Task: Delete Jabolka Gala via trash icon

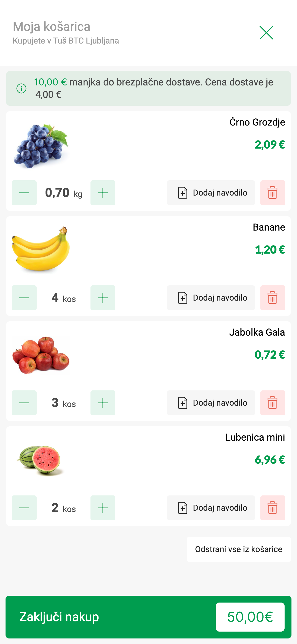Action: pyautogui.click(x=273, y=403)
